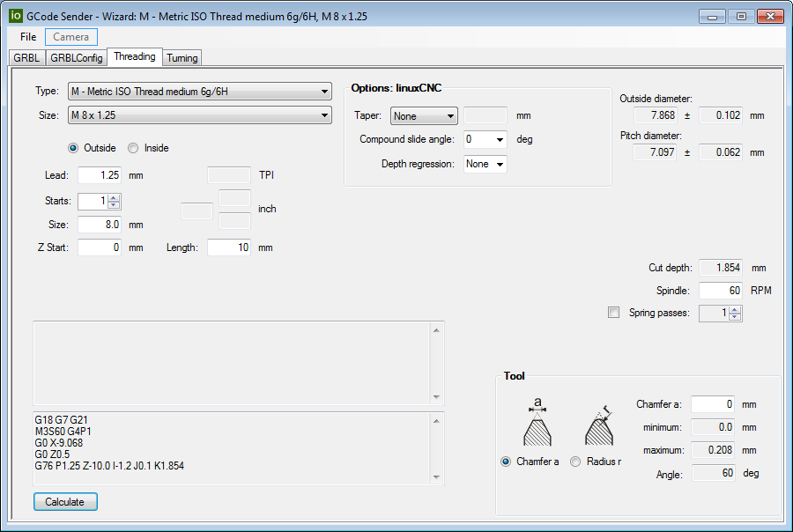Click the Outside diameter tolerance 0.102 field
Image resolution: width=793 pixels, height=532 pixels.
coord(721,115)
